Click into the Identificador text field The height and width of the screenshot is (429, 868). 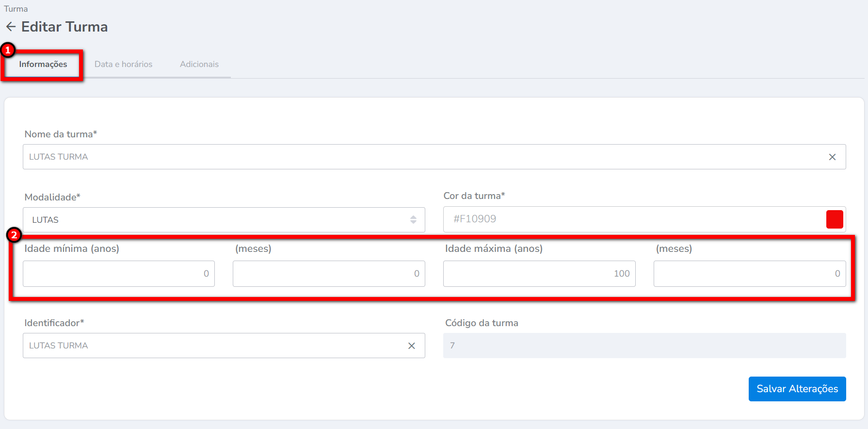tap(213, 346)
